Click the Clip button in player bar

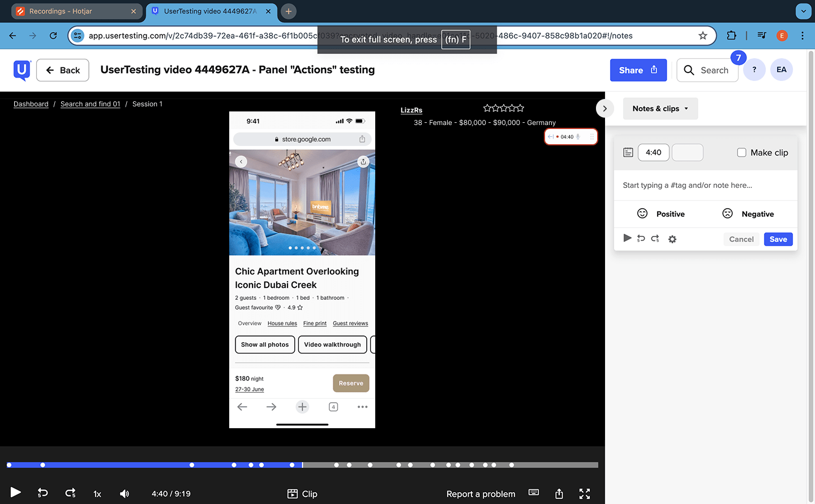point(302,494)
